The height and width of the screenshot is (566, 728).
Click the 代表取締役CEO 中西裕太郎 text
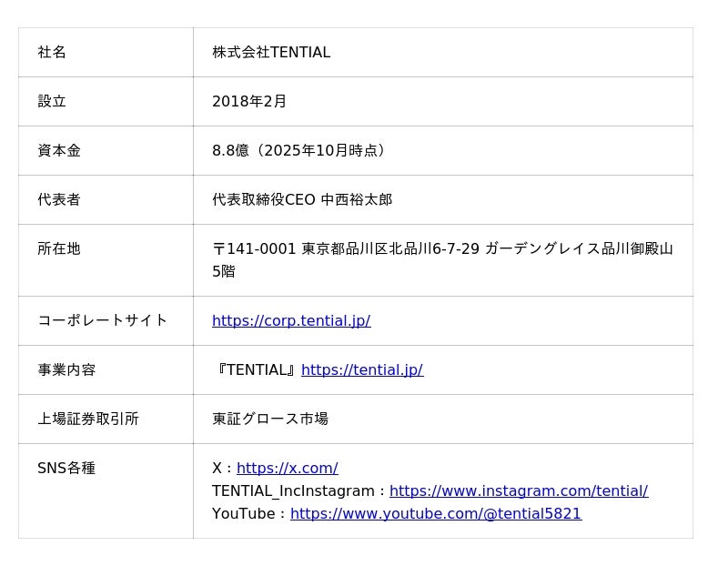click(302, 199)
